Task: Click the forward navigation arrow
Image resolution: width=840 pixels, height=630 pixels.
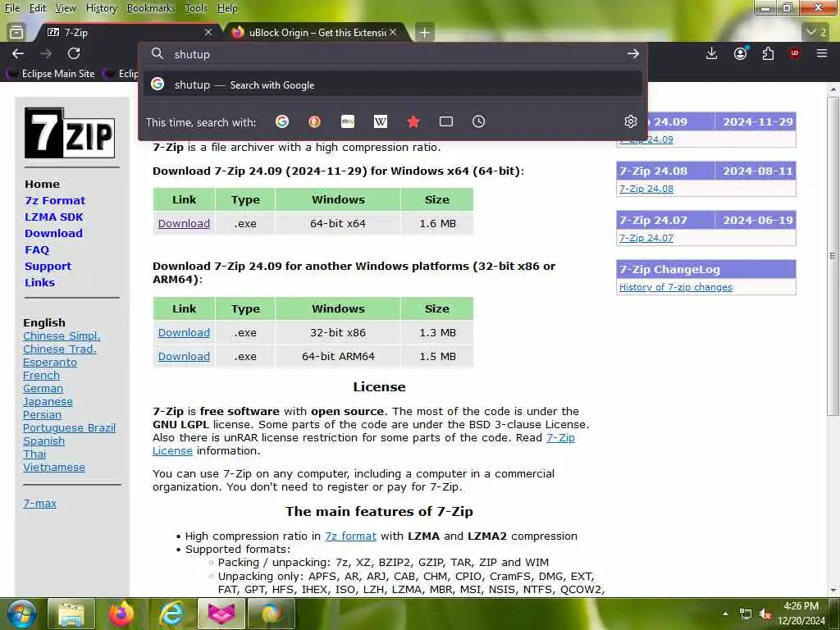Action: click(46, 53)
